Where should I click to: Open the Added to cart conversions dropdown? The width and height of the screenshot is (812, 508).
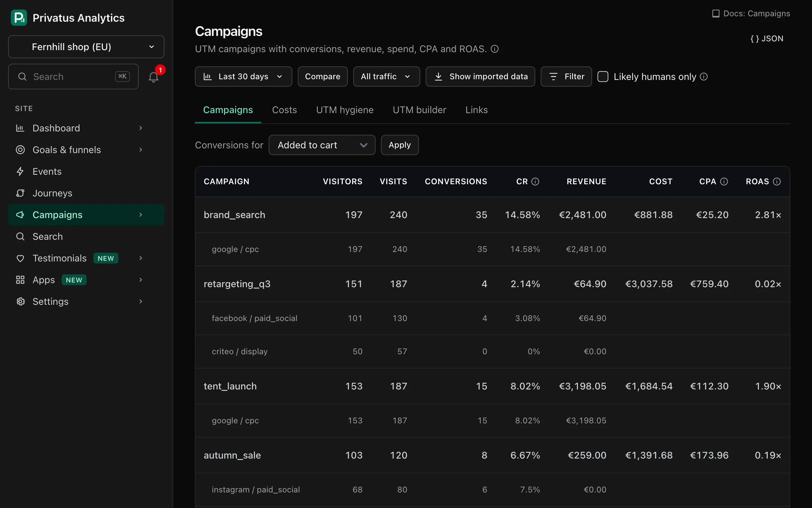pos(322,145)
